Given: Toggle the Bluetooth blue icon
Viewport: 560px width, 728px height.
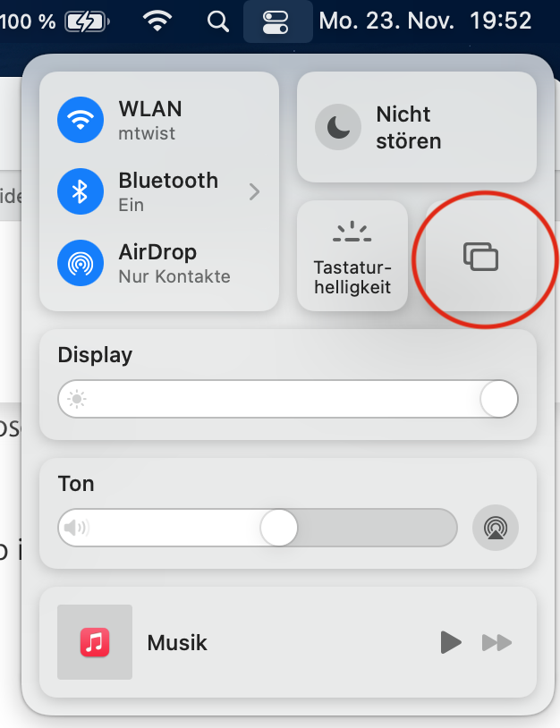Looking at the screenshot, I should tap(81, 191).
